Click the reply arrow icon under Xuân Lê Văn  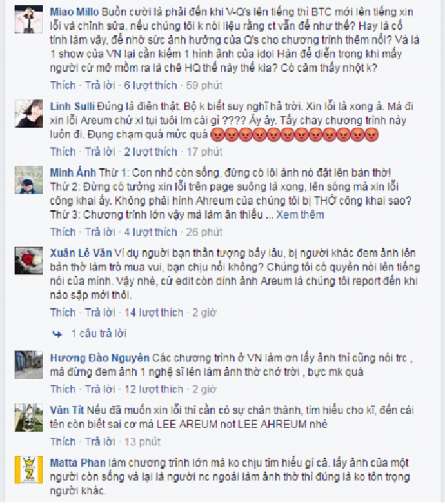[57, 334]
